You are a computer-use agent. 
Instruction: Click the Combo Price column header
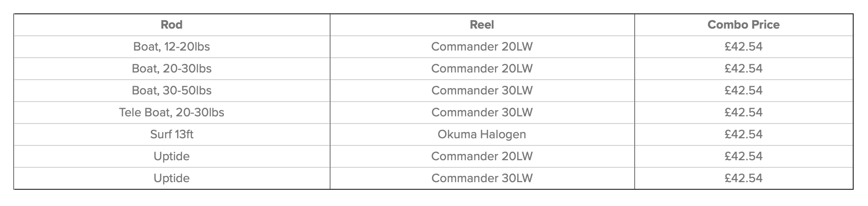(743, 25)
